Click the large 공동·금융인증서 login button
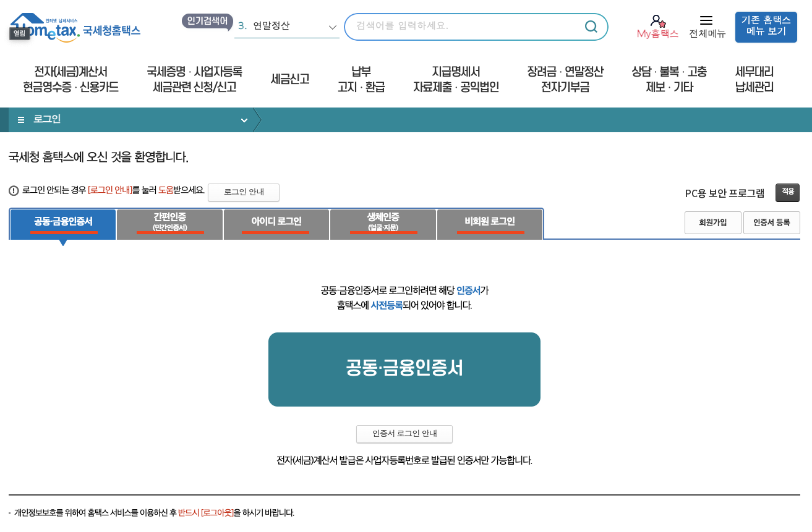812x532 pixels. [404, 369]
